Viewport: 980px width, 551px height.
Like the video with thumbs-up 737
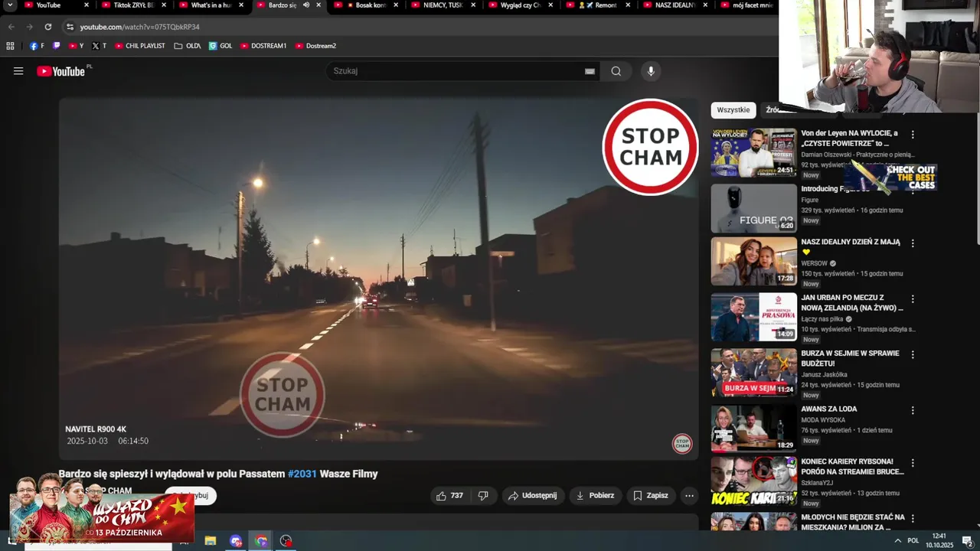449,496
